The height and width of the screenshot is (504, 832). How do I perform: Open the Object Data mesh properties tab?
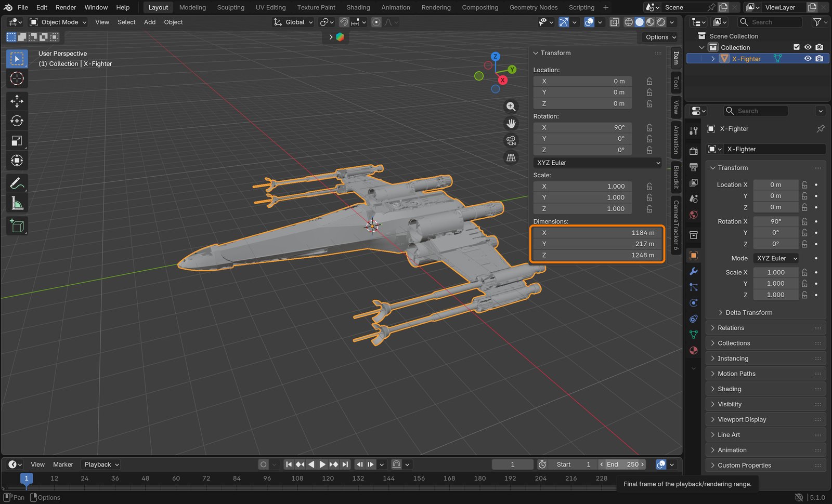(693, 334)
